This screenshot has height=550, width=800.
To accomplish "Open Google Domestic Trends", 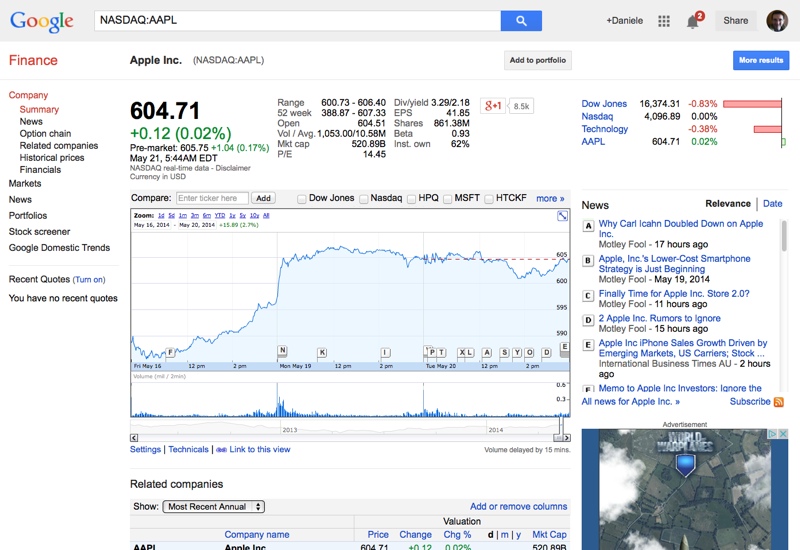I will [x=59, y=247].
